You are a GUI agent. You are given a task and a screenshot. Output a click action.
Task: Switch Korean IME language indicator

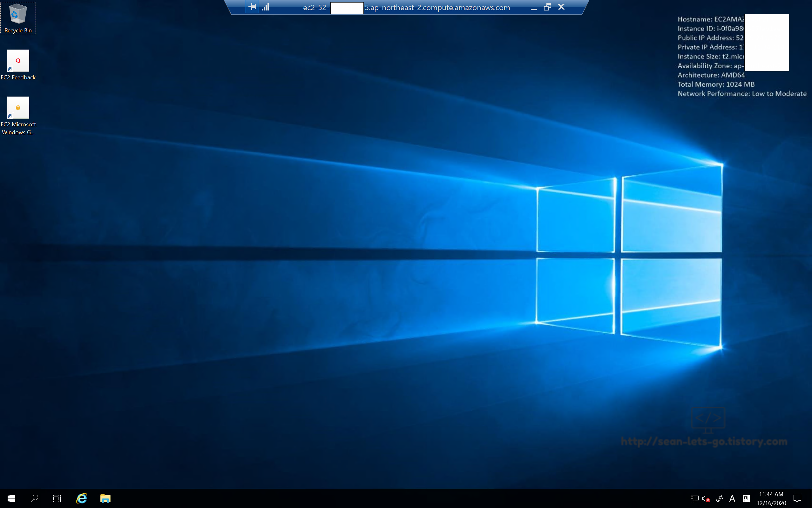click(x=746, y=498)
